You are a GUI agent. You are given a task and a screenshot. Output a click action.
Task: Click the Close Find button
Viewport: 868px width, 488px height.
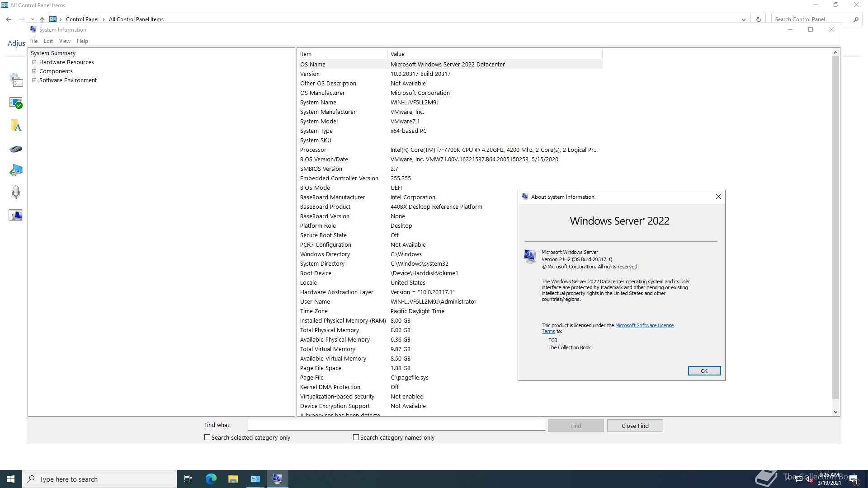635,426
